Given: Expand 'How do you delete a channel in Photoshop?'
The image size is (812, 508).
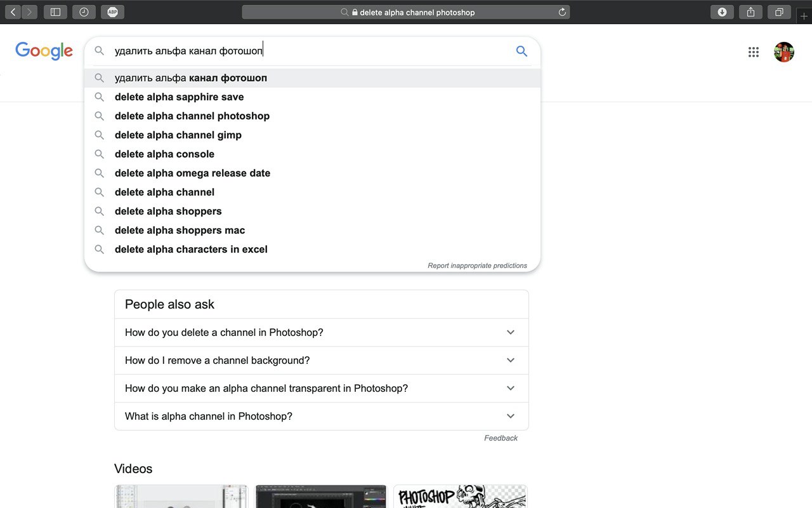Looking at the screenshot, I should (321, 332).
